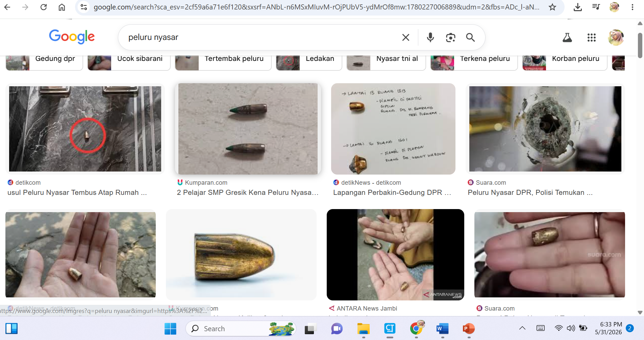Image resolution: width=644 pixels, height=340 pixels.
Task: Open the clock showing 6:33 PM
Action: pyautogui.click(x=609, y=328)
